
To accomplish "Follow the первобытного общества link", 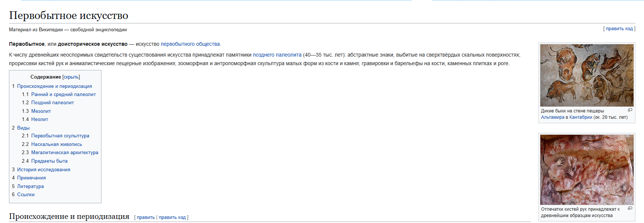I will pyautogui.click(x=190, y=44).
